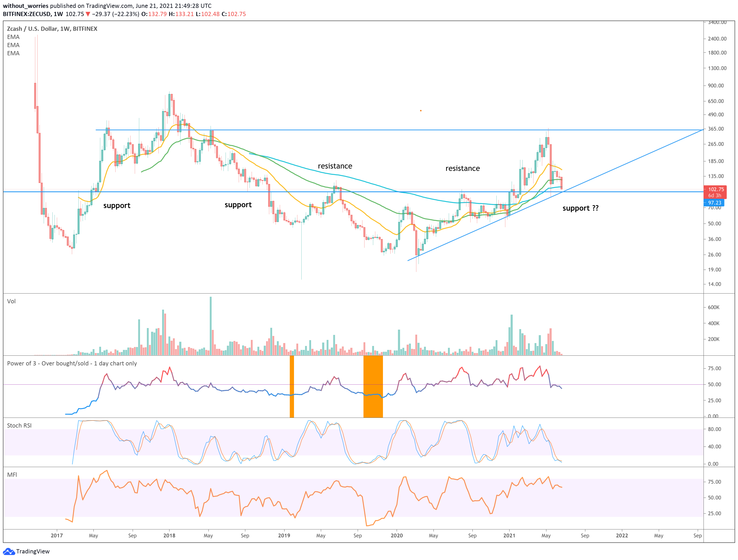Viewport: 738px width, 560px height.
Task: Click the red 102.75 current price label
Action: click(x=716, y=189)
